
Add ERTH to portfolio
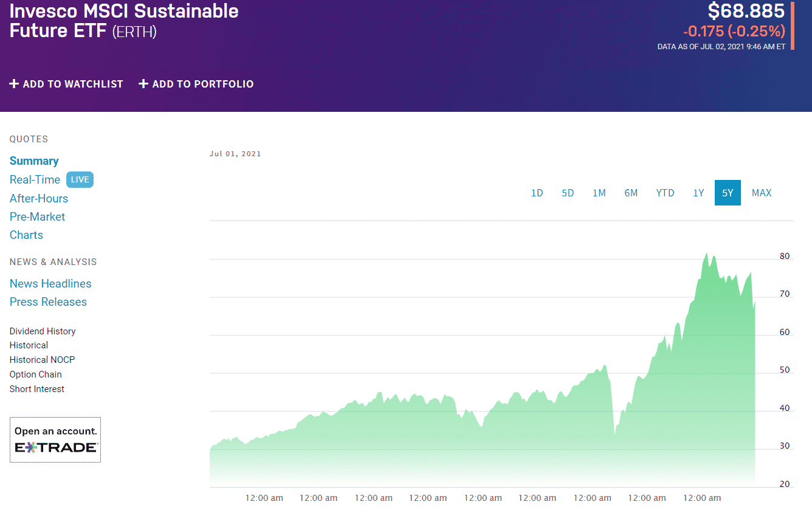(196, 84)
